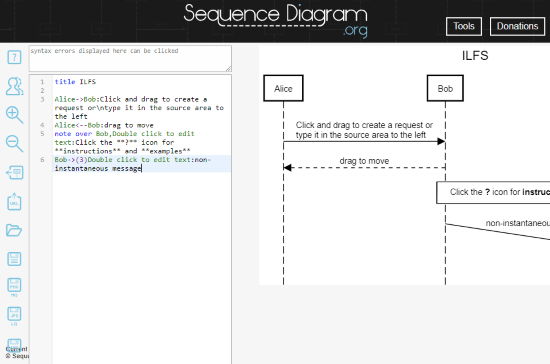Click 'Click and drag to create a request' message
Image resolution: width=550 pixels, height=364 pixels.
pos(364,130)
